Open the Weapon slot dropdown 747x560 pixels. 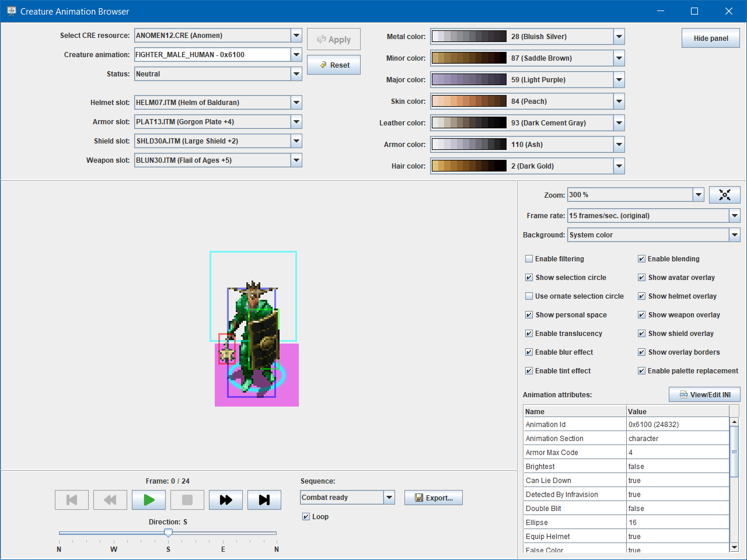(296, 160)
